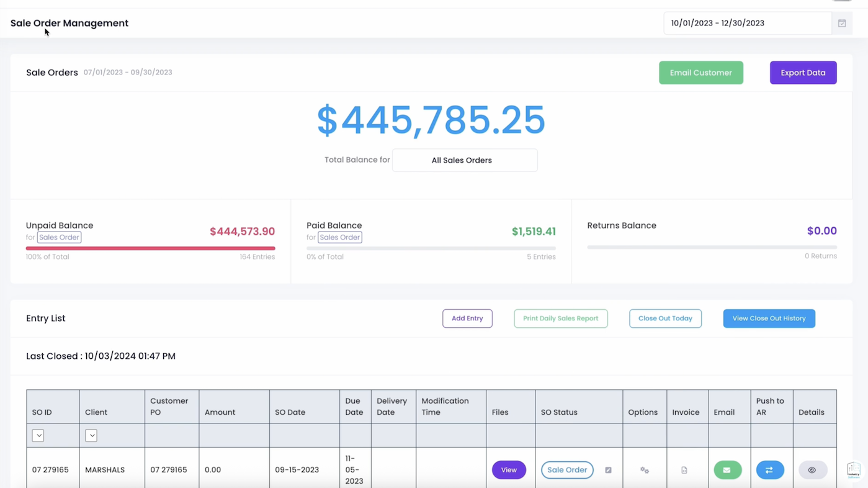Open the Invoice document icon for the first order
The image size is (868, 488).
pos(684,470)
